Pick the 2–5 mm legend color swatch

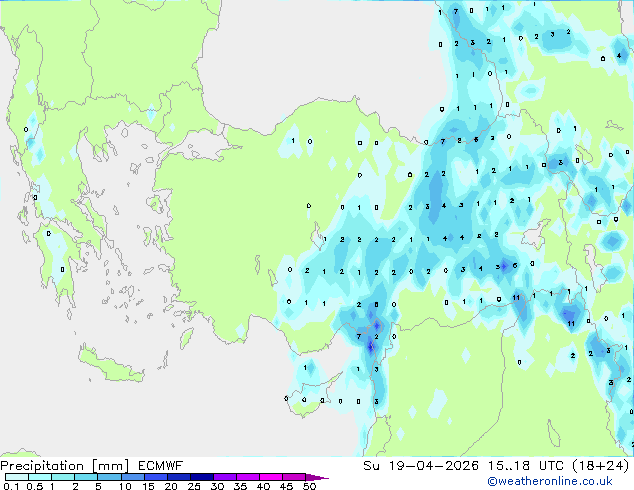point(86,477)
